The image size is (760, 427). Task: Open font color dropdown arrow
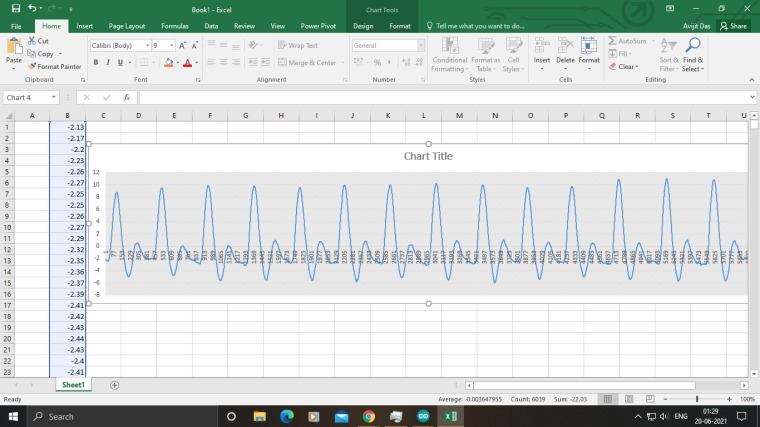click(x=196, y=63)
